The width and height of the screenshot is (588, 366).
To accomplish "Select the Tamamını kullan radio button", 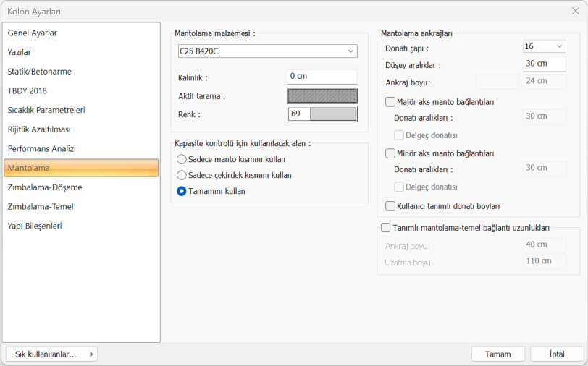I will point(182,191).
